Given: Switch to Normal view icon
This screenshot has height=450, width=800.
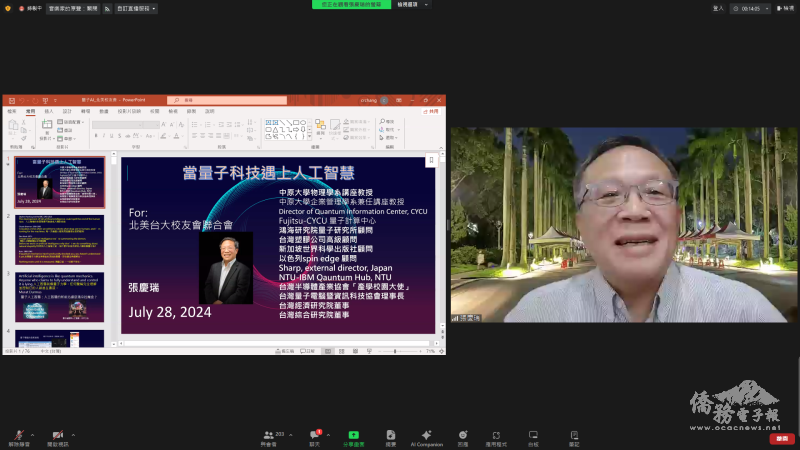Looking at the screenshot, I should (328, 351).
